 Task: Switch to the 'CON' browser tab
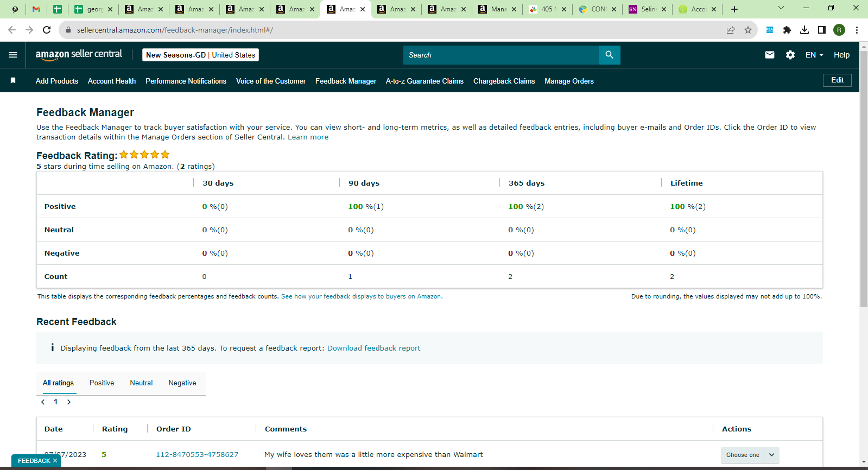pyautogui.click(x=597, y=9)
